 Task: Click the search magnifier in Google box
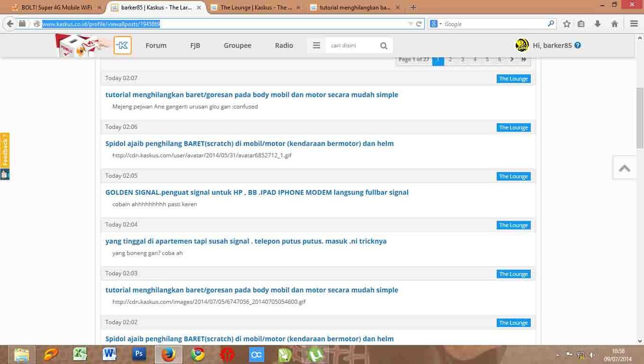pyautogui.click(x=551, y=24)
